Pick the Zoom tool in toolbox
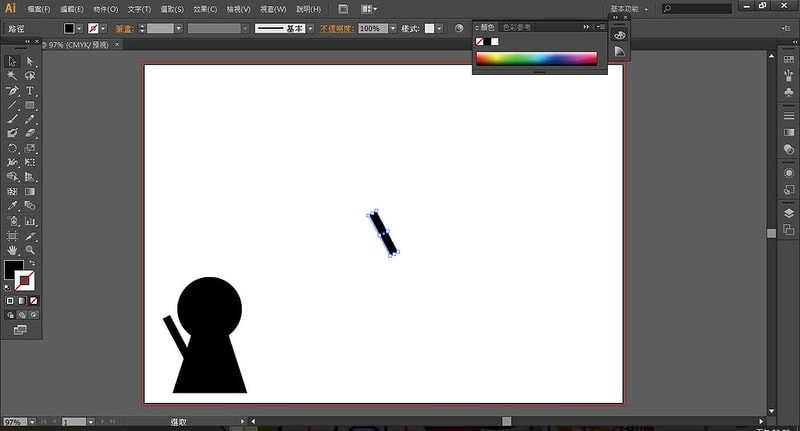The height and width of the screenshot is (431, 800). pos(30,249)
